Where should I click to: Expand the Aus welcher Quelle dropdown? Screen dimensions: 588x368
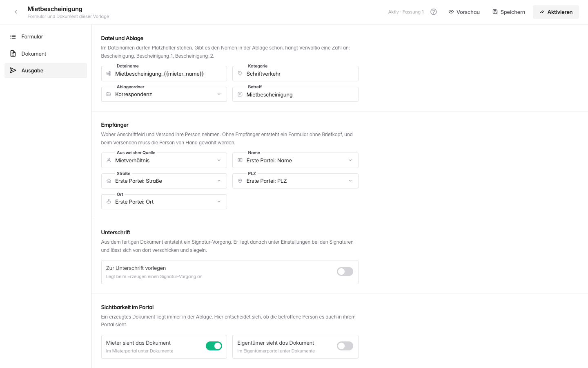[x=164, y=160]
